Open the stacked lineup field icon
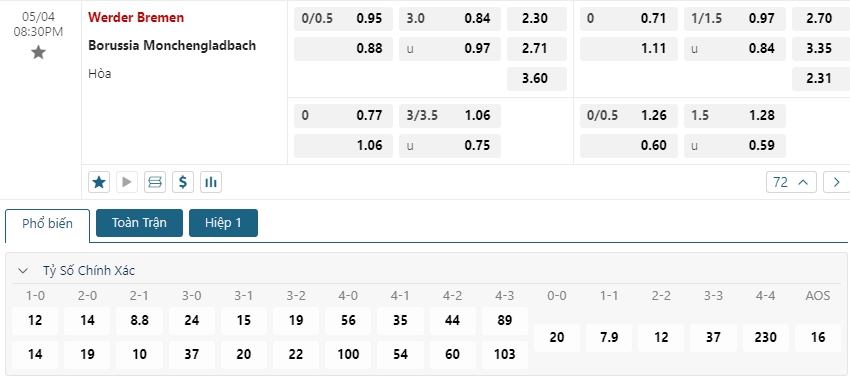Image resolution: width=850 pixels, height=379 pixels. tap(155, 182)
